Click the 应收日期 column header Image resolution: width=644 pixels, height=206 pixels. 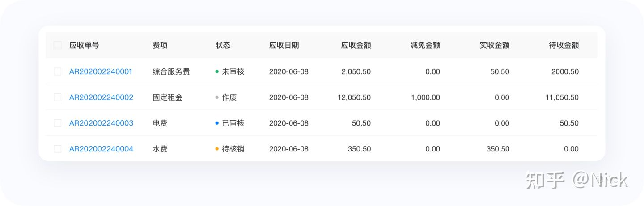284,45
